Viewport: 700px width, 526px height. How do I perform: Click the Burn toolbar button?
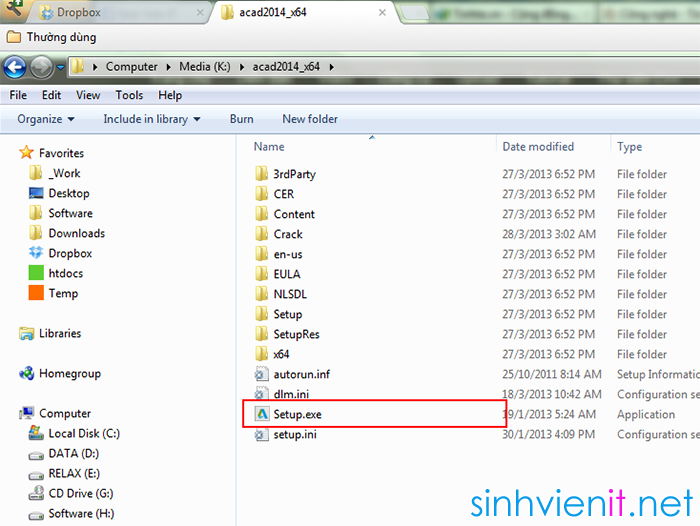click(242, 119)
